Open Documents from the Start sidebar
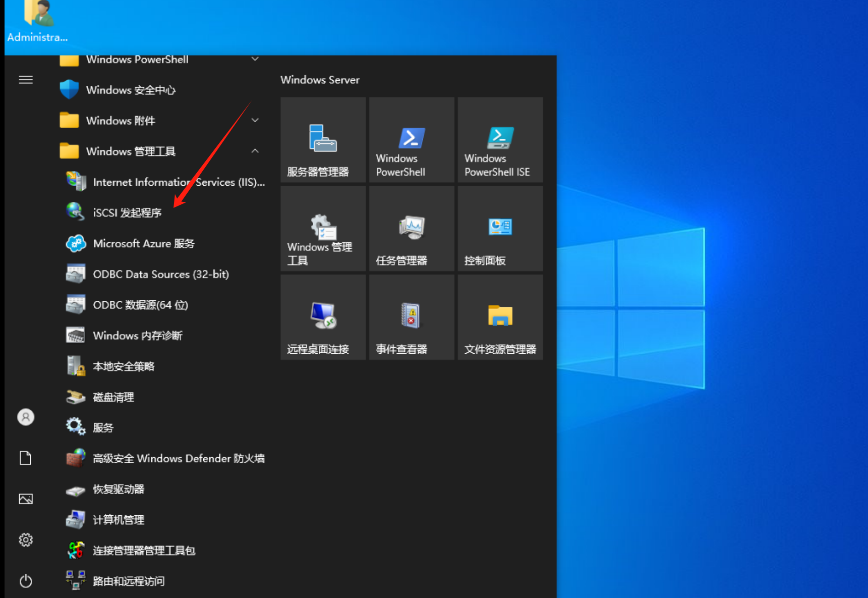Screen dimensions: 868x598 (x=26, y=458)
